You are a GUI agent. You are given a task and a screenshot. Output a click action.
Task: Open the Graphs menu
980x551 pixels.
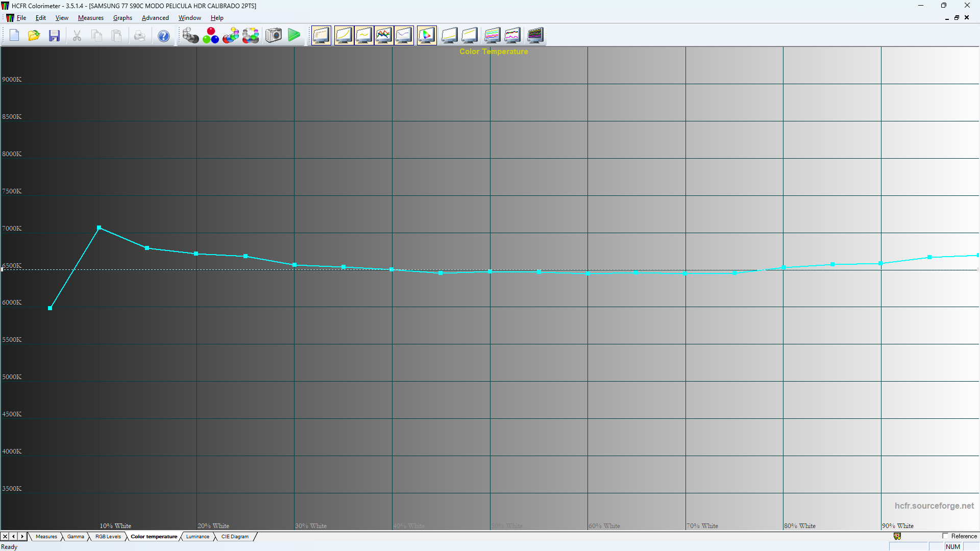pyautogui.click(x=122, y=17)
